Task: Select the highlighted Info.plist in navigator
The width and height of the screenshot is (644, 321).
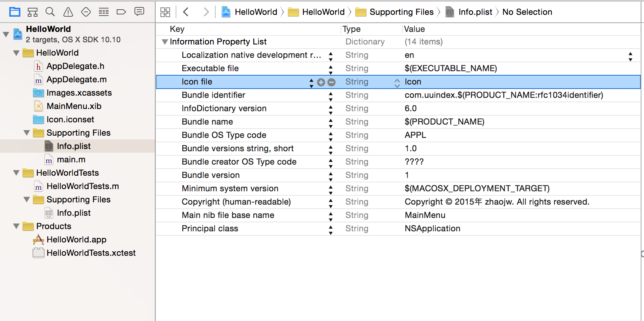Action: [74, 146]
